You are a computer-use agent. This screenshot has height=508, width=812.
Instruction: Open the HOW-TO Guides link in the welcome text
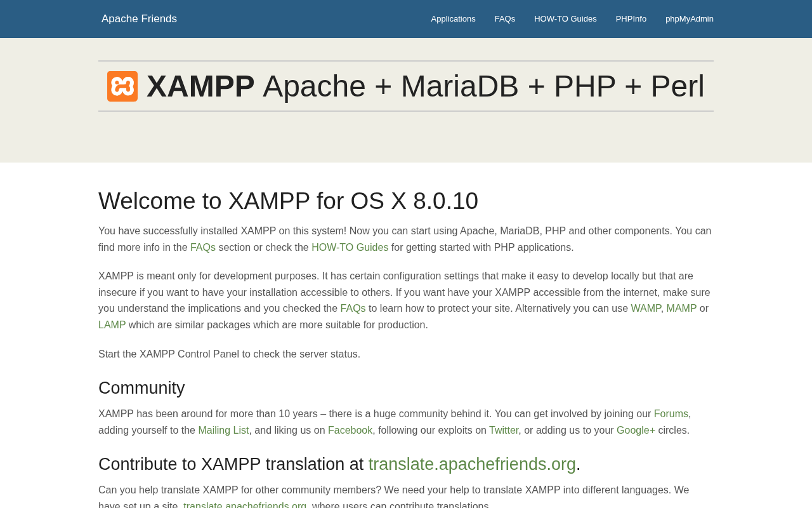click(350, 248)
